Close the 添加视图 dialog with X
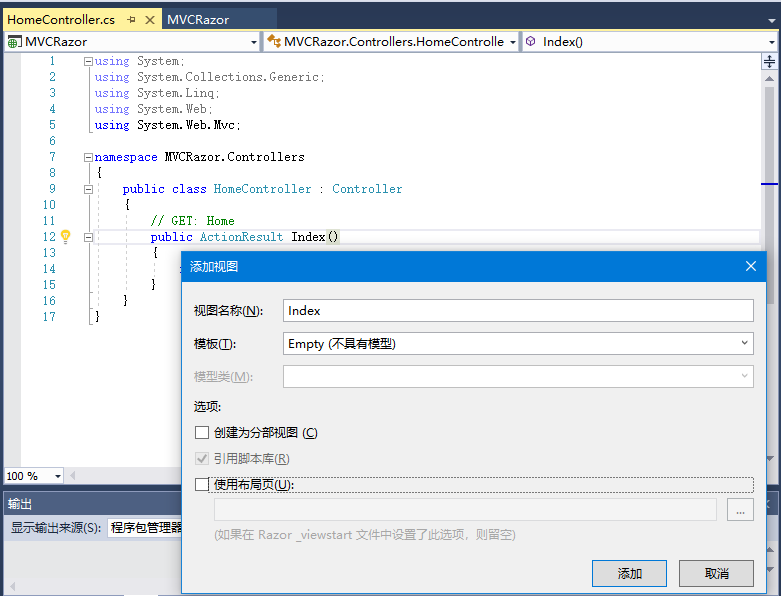 751,266
